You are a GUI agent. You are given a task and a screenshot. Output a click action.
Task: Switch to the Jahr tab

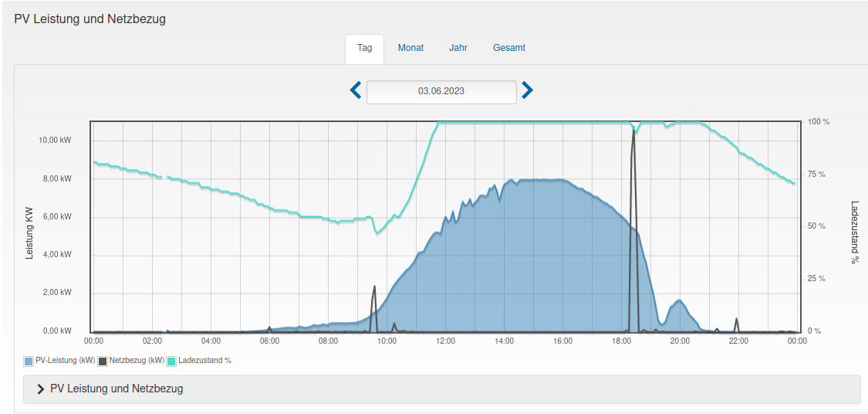(x=458, y=48)
